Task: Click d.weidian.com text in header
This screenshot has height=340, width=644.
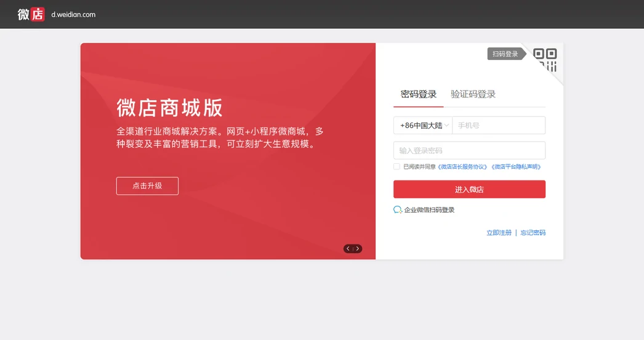Action: [73, 14]
